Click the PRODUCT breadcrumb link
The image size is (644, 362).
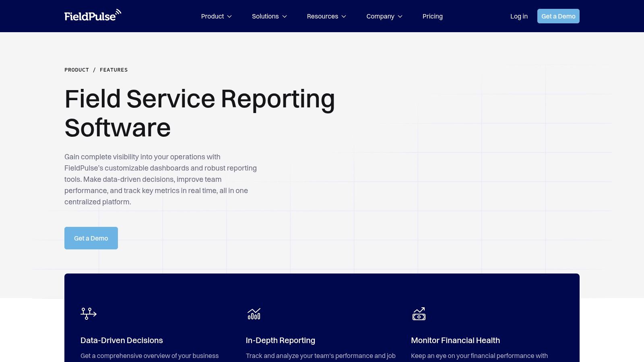(x=76, y=70)
